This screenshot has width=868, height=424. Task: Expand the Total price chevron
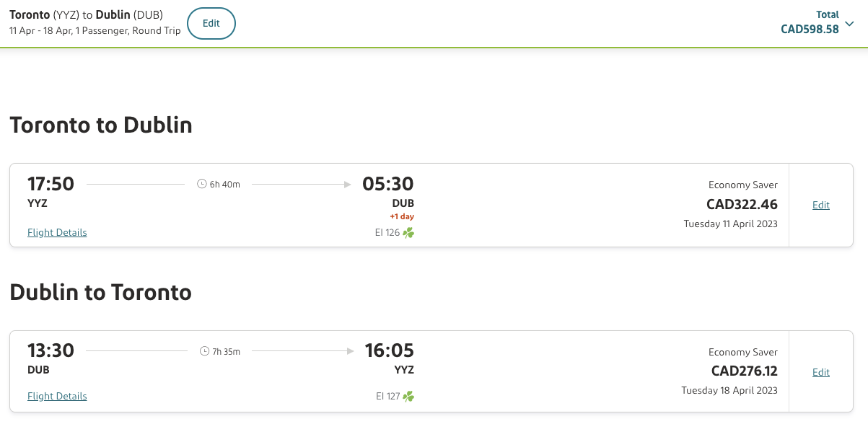click(849, 24)
